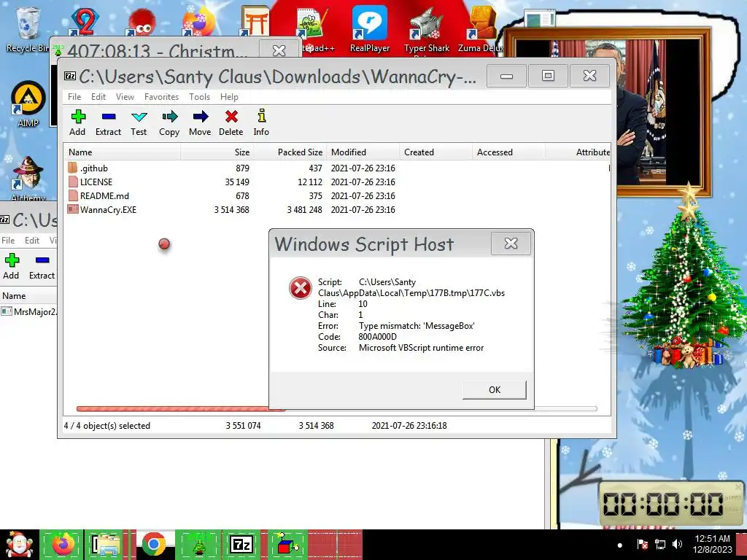Sort by the Name column header

[123, 152]
